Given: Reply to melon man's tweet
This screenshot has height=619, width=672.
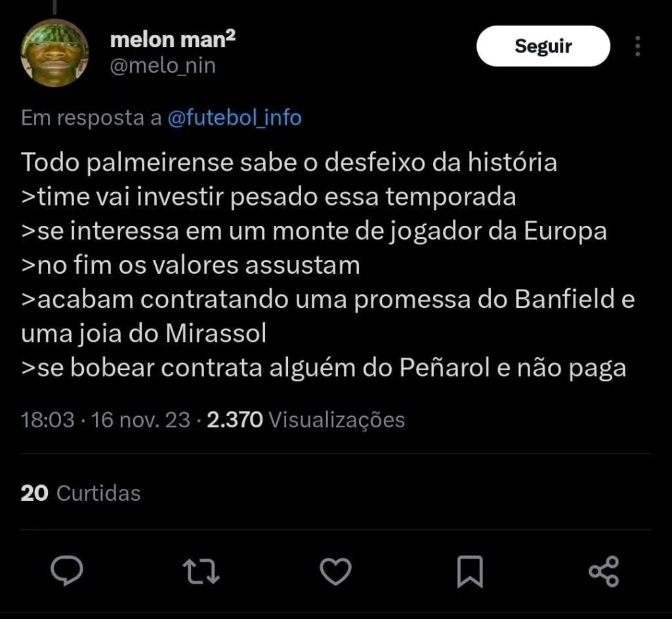Looking at the screenshot, I should [x=67, y=570].
